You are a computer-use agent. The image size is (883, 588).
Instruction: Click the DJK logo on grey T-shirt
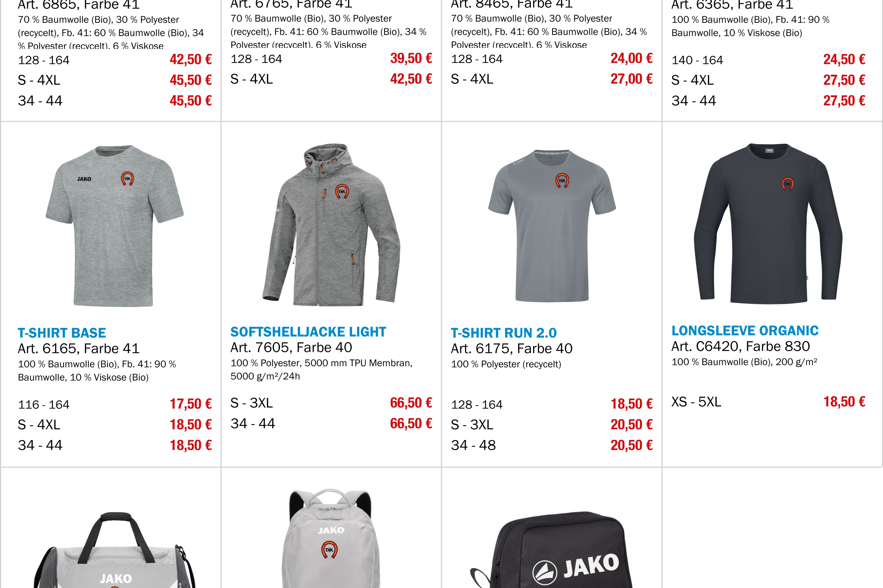coord(127,178)
